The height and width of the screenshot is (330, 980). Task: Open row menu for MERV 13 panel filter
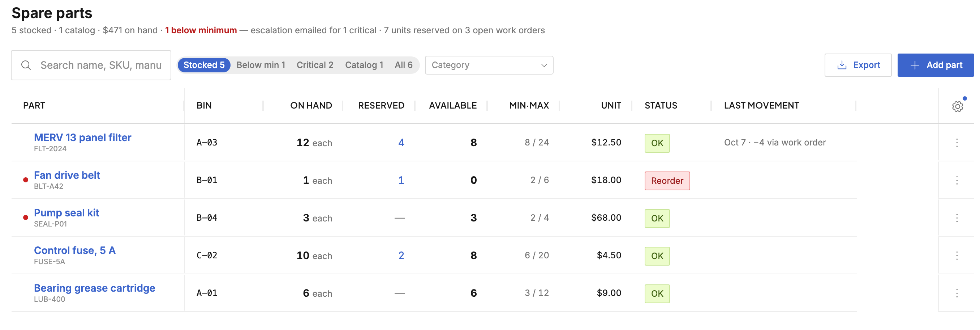click(x=957, y=143)
